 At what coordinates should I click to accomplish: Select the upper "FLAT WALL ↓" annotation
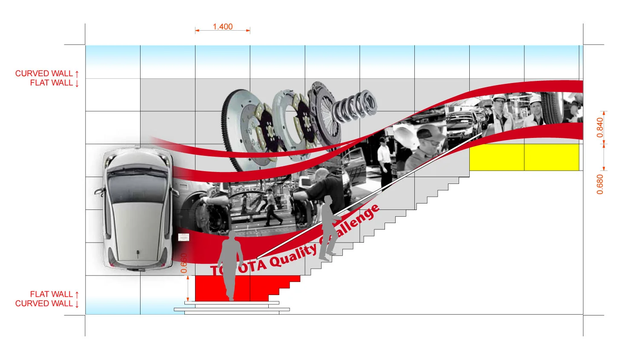(x=55, y=83)
